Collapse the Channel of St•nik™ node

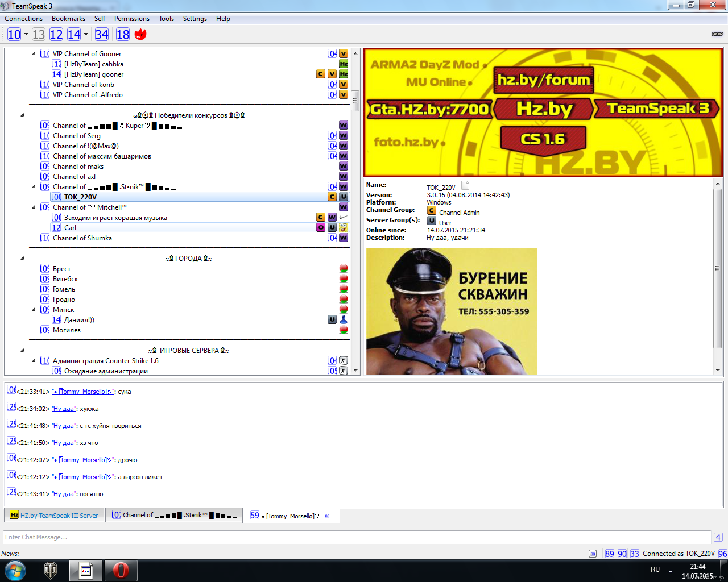(34, 187)
